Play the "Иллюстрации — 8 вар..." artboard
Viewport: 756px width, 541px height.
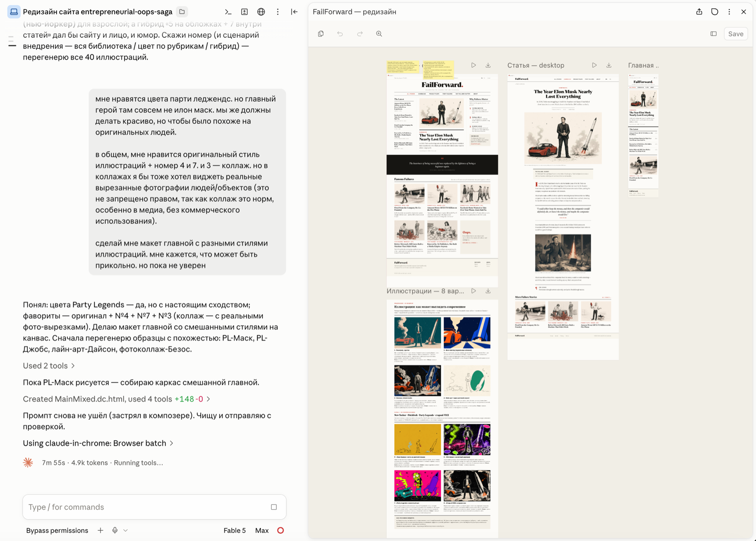point(473,291)
